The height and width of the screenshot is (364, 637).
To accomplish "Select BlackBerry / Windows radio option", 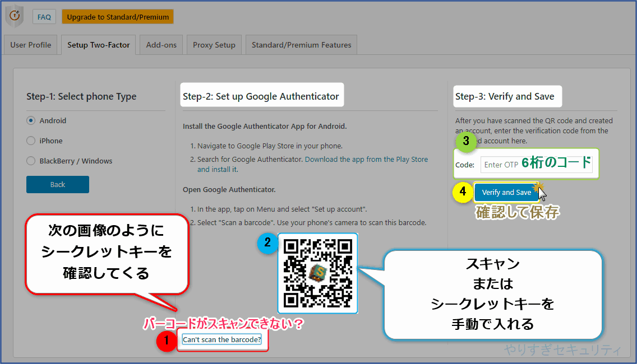I will (31, 161).
